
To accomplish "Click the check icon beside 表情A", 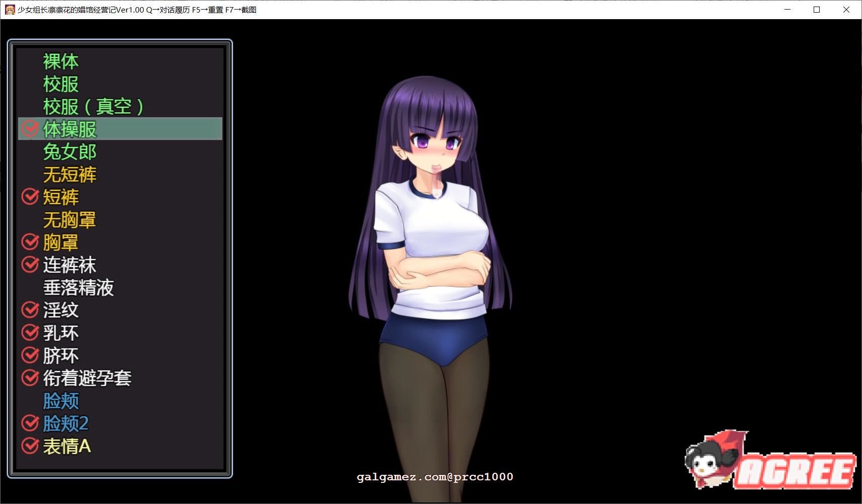I will pyautogui.click(x=30, y=446).
